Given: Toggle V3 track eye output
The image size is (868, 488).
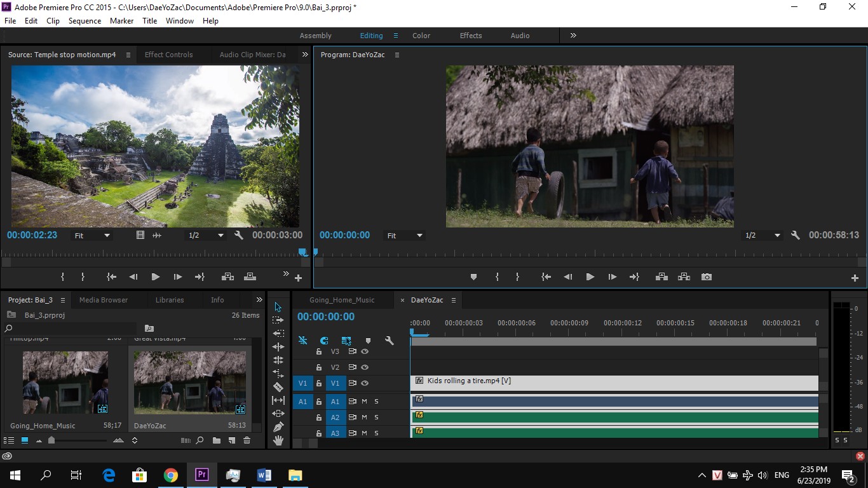Looking at the screenshot, I should click(x=365, y=351).
